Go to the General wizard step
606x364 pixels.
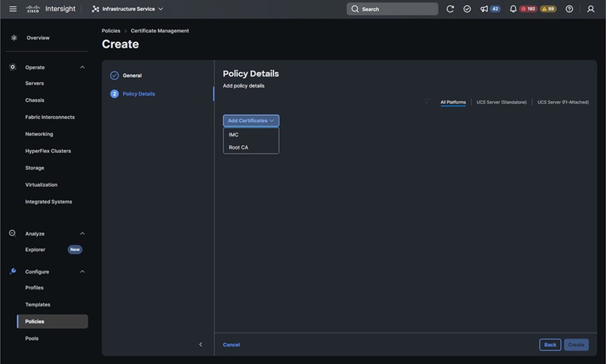(x=132, y=76)
